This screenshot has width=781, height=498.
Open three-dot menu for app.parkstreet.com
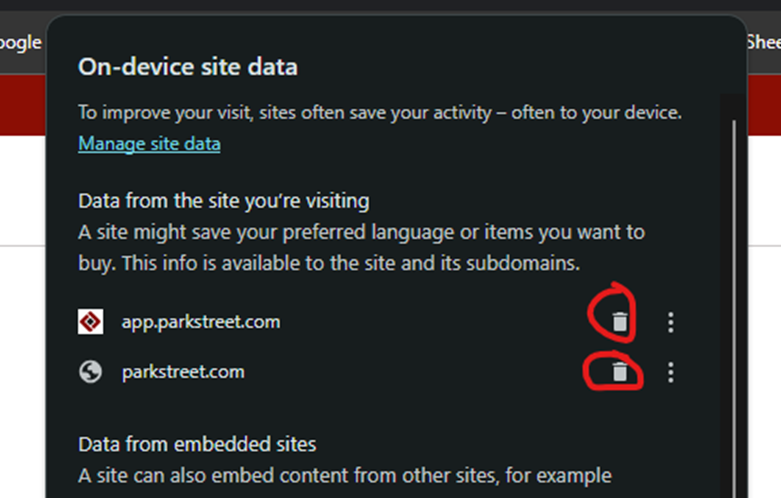670,322
